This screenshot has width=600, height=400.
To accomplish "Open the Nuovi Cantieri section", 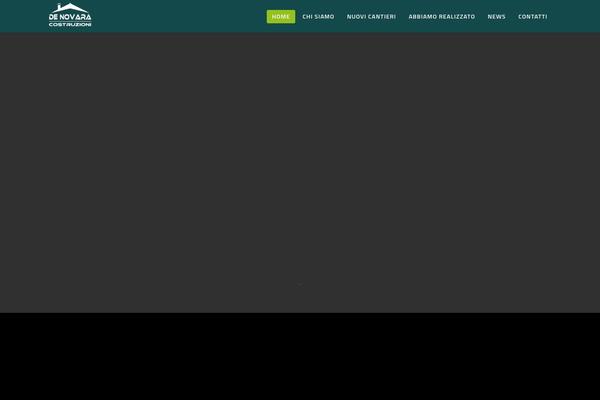I will (371, 16).
